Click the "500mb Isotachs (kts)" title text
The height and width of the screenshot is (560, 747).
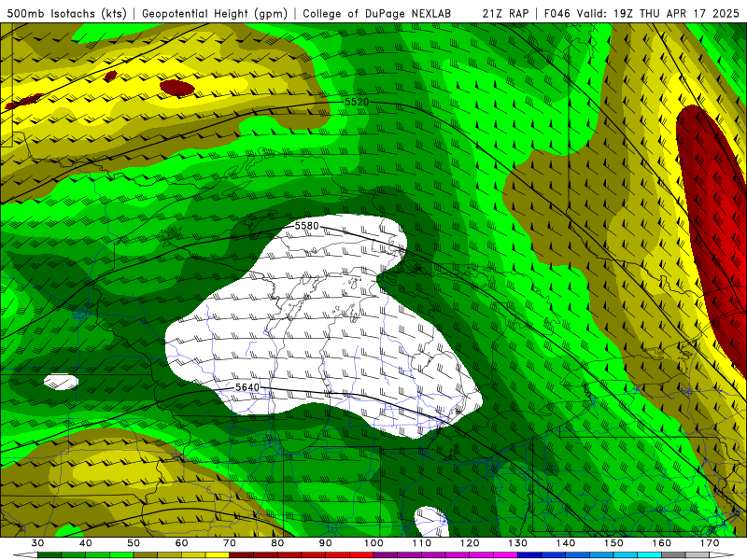coord(66,13)
